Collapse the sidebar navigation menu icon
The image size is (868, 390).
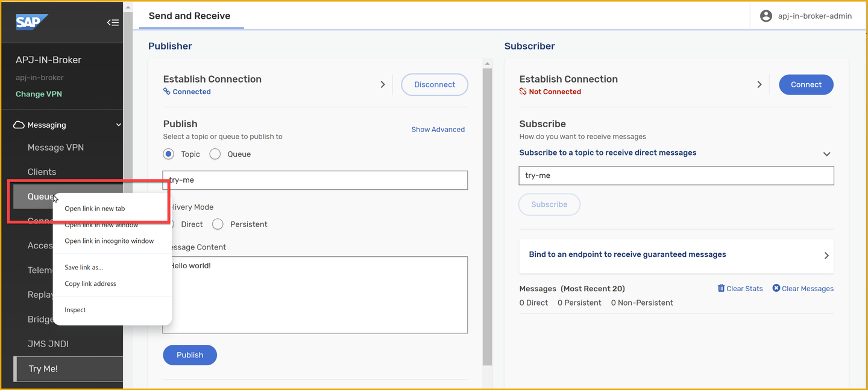tap(113, 22)
